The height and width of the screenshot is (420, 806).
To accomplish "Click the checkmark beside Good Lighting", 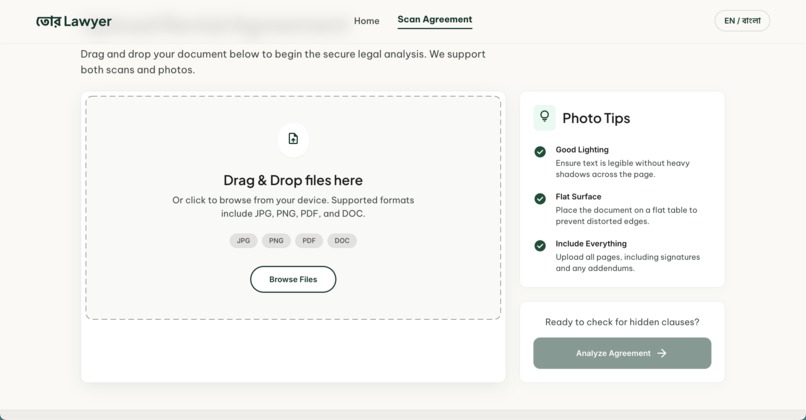I will click(540, 152).
